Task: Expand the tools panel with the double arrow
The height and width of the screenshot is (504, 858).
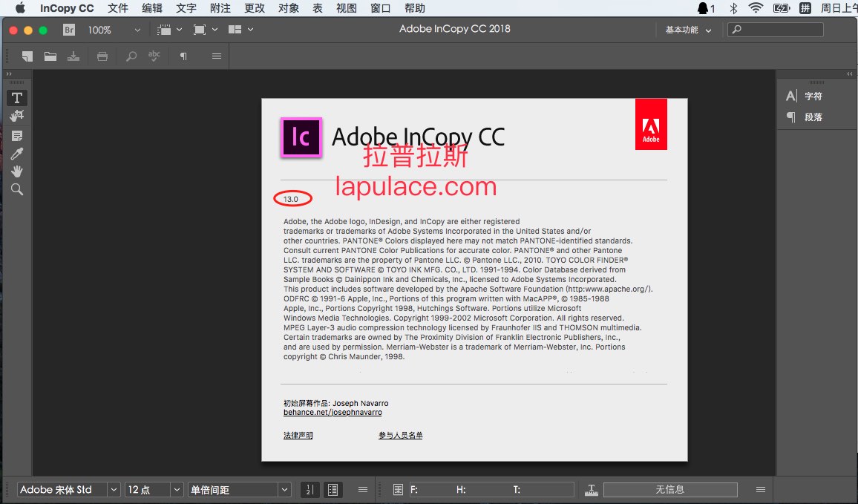Action: pos(9,74)
